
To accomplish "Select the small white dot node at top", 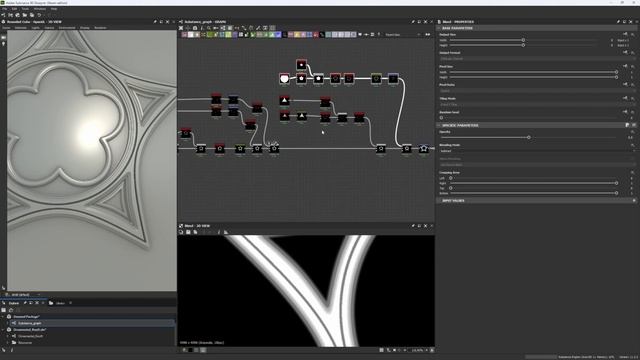I will 301,64.
